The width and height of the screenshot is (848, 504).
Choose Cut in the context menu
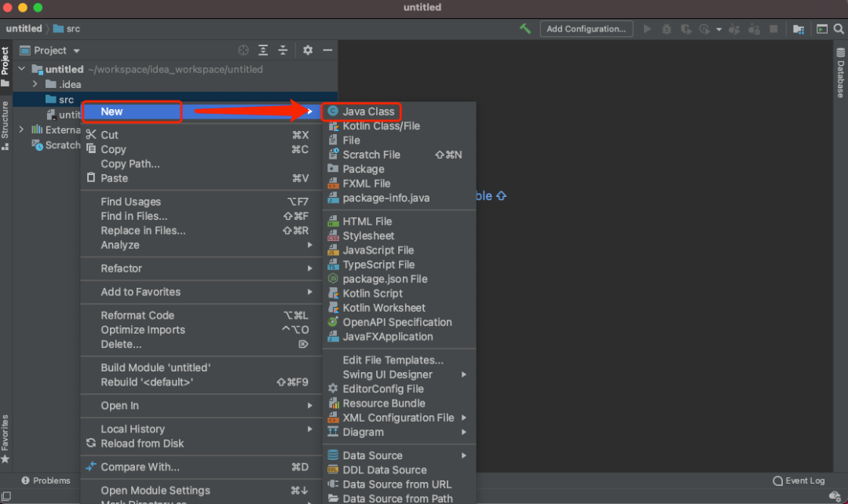point(201,135)
